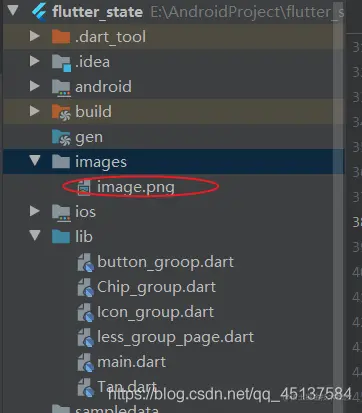Select the android folder label
The height and width of the screenshot is (413, 362).
click(103, 87)
